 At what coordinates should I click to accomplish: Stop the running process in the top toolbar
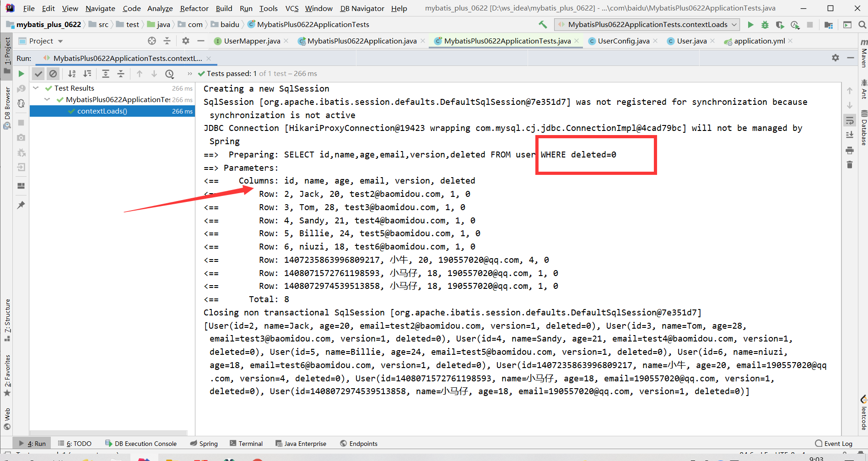coord(810,25)
